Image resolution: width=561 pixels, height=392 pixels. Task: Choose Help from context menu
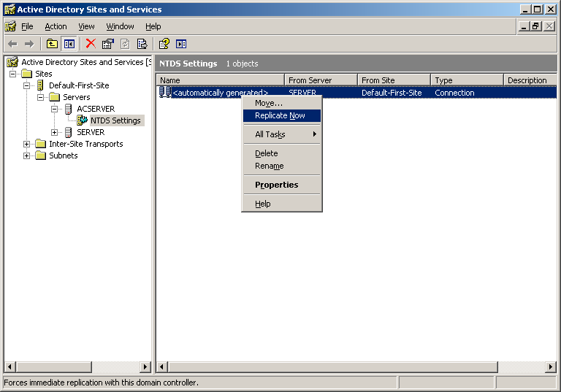pos(282,204)
